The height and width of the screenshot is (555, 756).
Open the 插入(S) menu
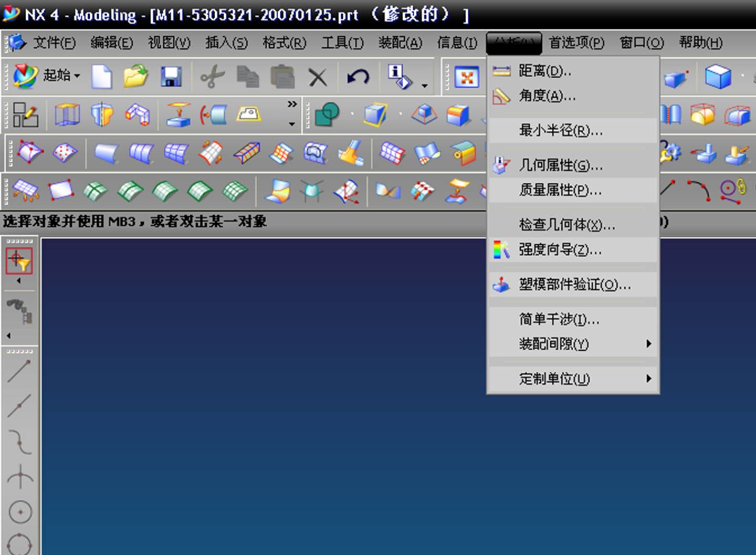(225, 43)
